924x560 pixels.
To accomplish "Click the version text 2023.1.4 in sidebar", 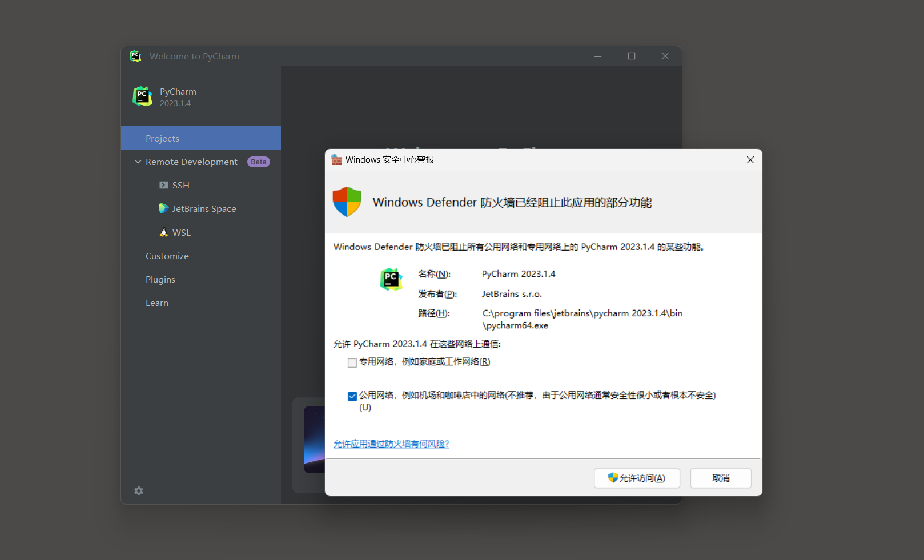I will tap(175, 103).
